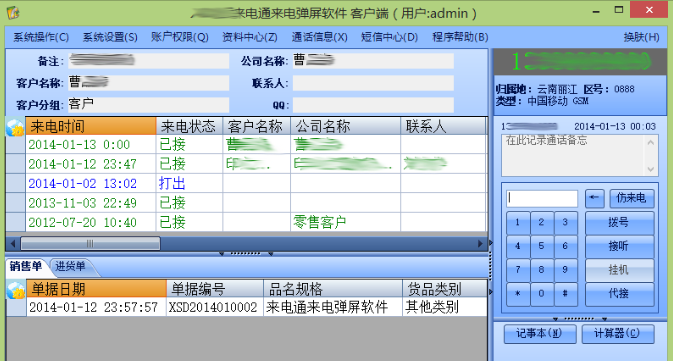Screen dimensions: 673x361
Task: Open 系统设置(S) menu
Action: (x=110, y=37)
